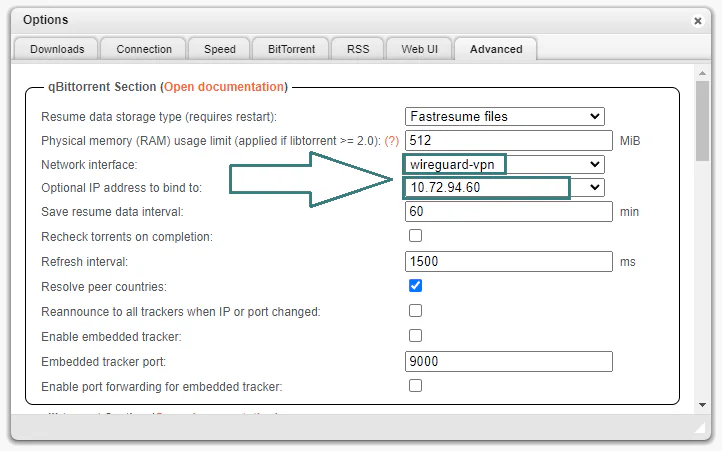The width and height of the screenshot is (722, 451).
Task: Click the 'Save resume data interval:' label
Action: [x=112, y=212]
